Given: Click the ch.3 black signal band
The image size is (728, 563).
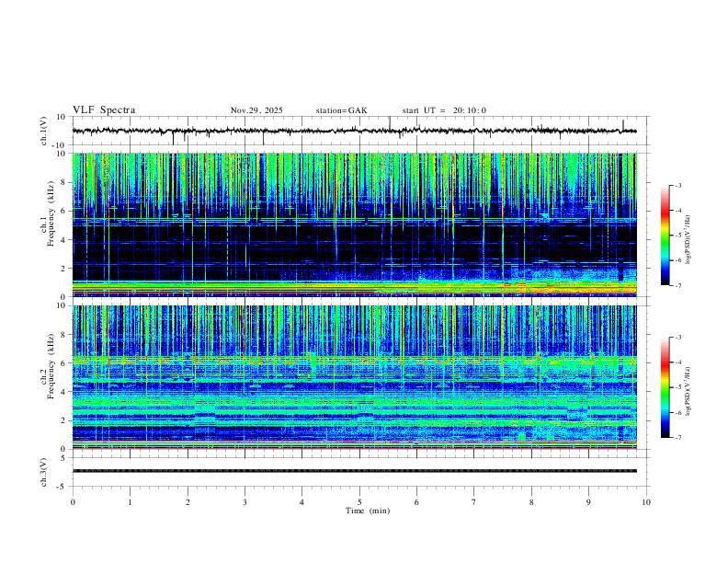Looking at the screenshot, I should (x=354, y=471).
